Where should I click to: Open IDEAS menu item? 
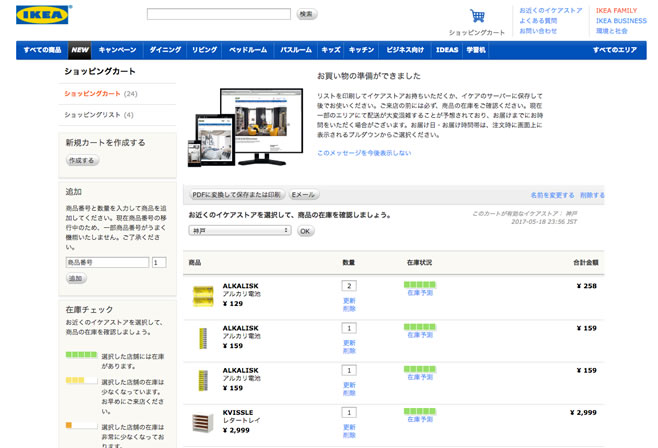tap(447, 50)
